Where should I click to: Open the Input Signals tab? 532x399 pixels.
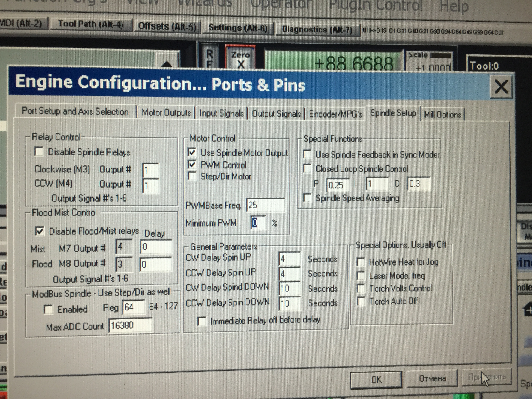(x=221, y=113)
